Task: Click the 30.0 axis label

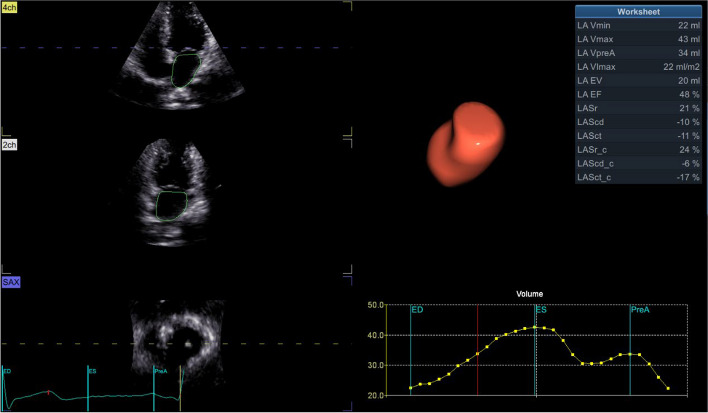Action: coord(376,365)
